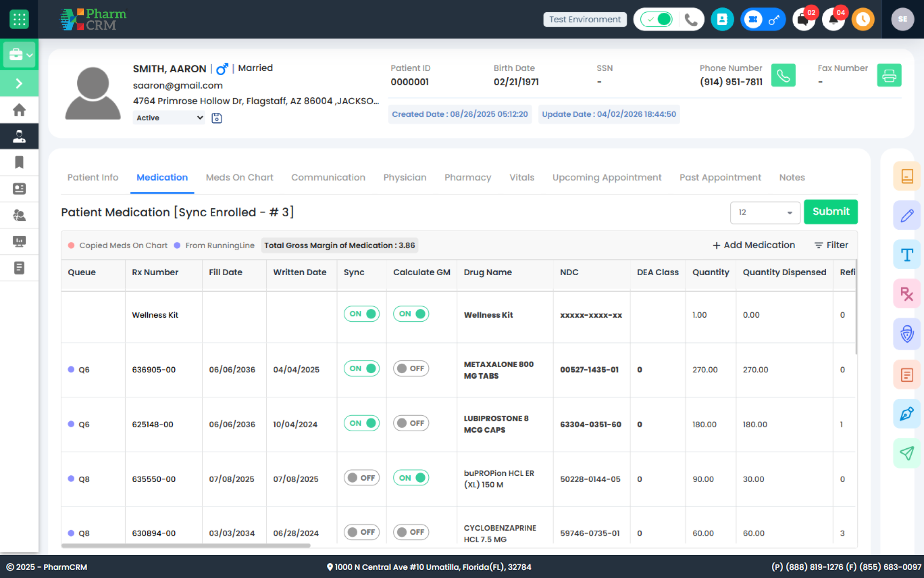Open the pink Rx icon in right panel
The width and height of the screenshot is (924, 578).
(x=907, y=294)
